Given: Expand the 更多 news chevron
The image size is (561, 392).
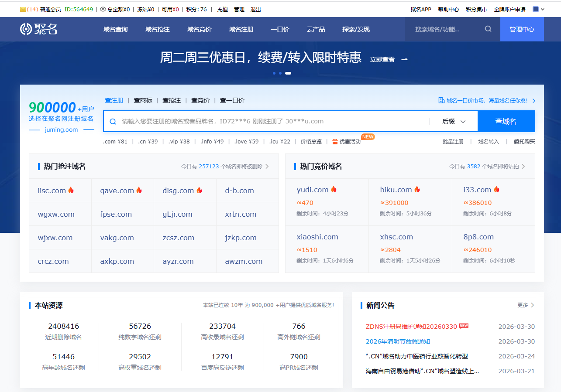Looking at the screenshot, I should pos(532,305).
